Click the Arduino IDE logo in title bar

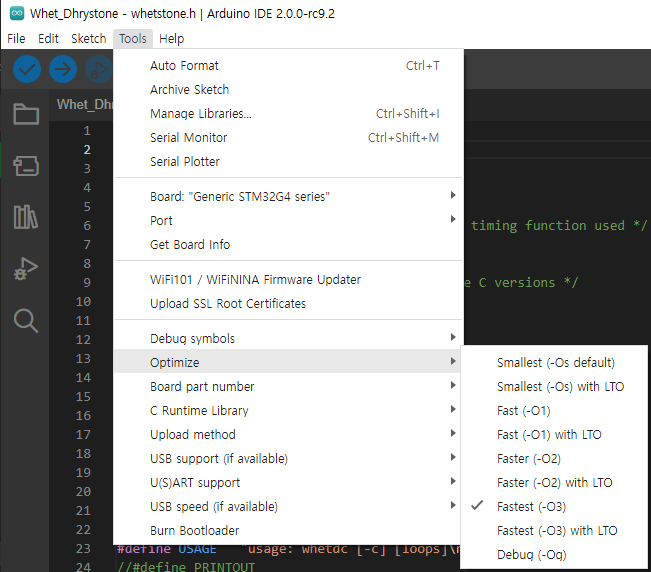pyautogui.click(x=17, y=13)
